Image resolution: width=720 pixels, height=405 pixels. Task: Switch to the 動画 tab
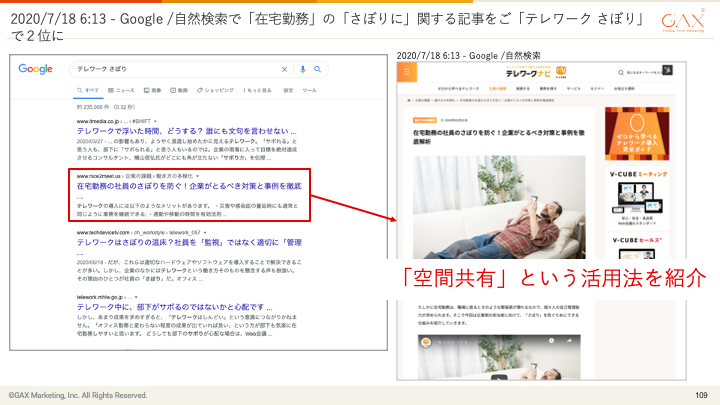179,90
